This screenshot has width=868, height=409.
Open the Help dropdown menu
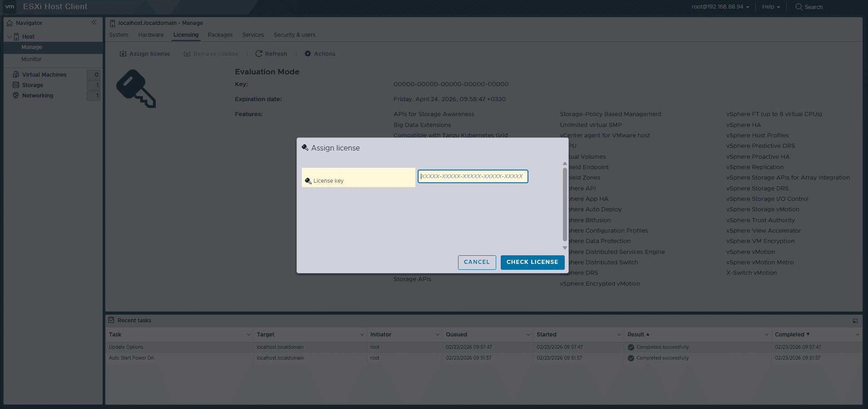[771, 7]
